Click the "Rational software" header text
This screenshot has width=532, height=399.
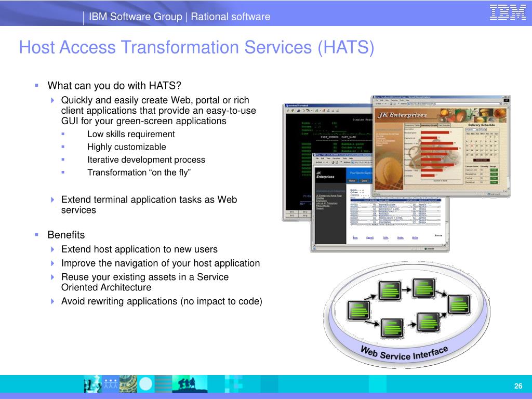tap(230, 17)
